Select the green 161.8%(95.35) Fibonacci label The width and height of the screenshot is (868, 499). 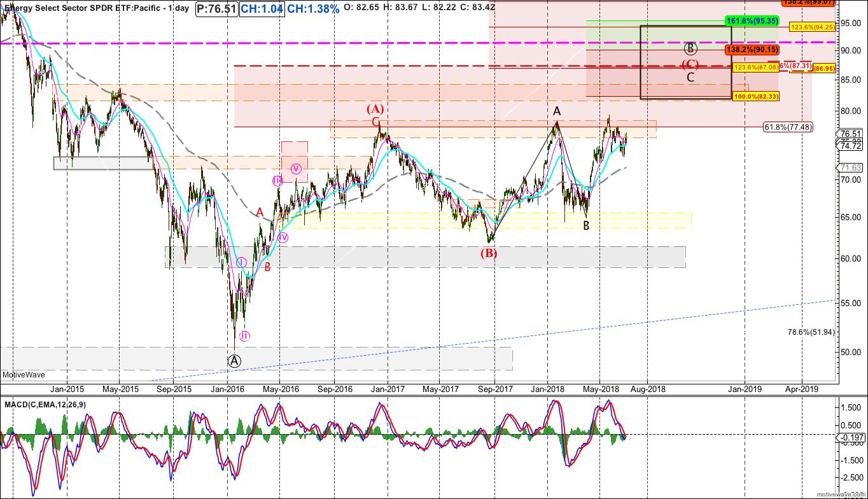[752, 20]
